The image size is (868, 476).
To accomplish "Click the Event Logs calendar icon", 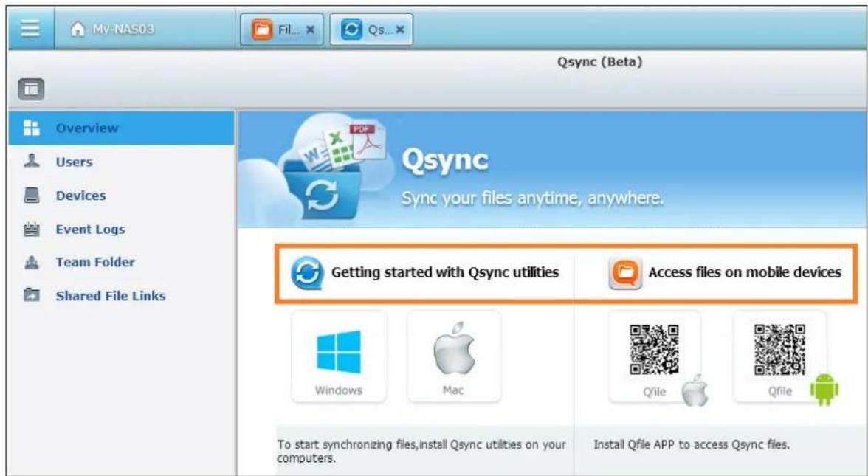I will (x=32, y=229).
